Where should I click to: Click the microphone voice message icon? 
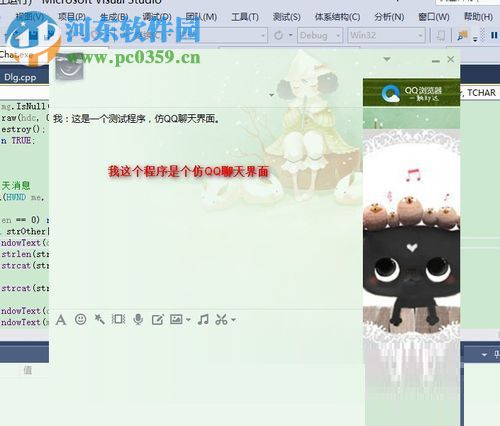click(138, 319)
